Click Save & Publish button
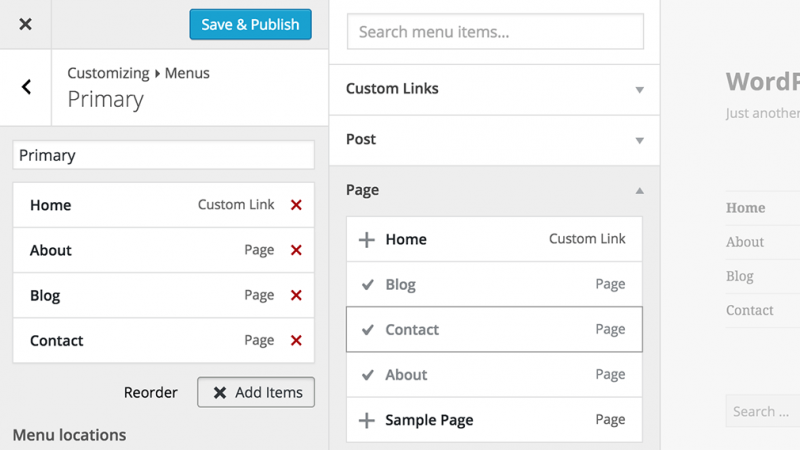 (250, 25)
